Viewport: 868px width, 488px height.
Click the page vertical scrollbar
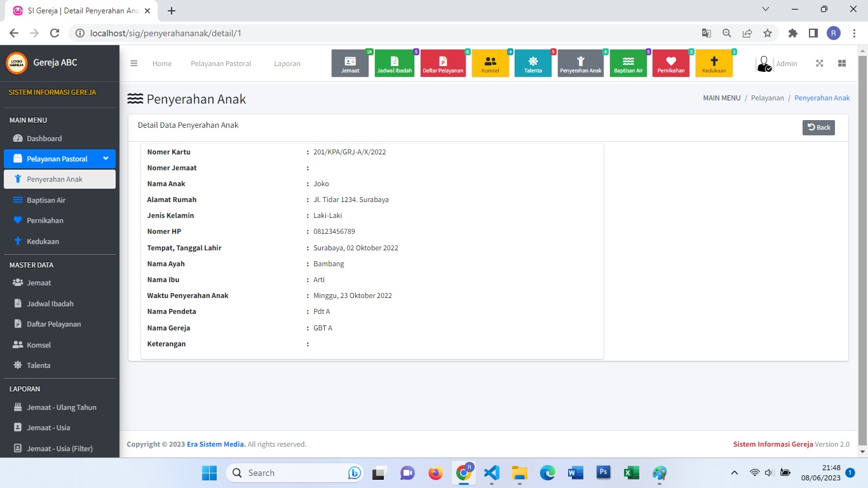pos(862,241)
